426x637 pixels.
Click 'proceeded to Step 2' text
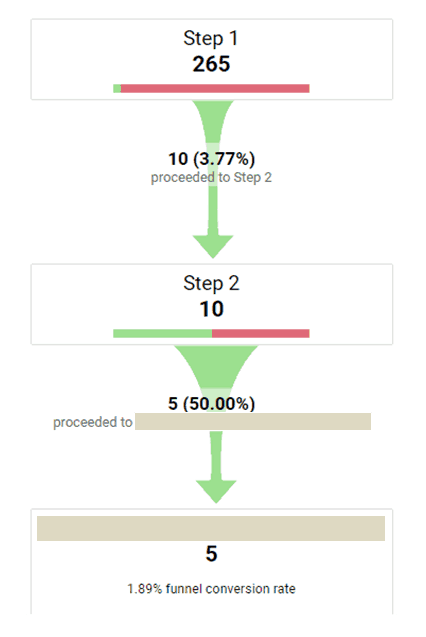coord(211,178)
